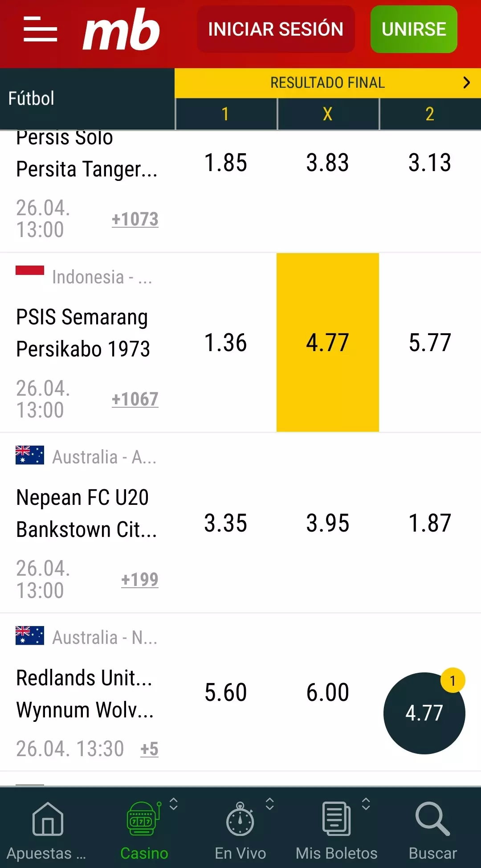
Task: Select 3.35 odds for Nepean FC U20
Action: [225, 523]
